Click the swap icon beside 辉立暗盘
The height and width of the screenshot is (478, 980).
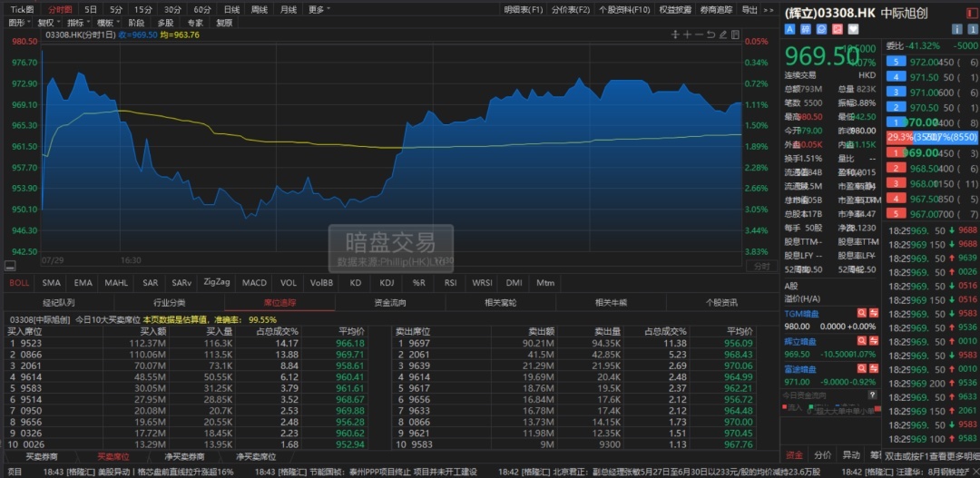coord(874,340)
